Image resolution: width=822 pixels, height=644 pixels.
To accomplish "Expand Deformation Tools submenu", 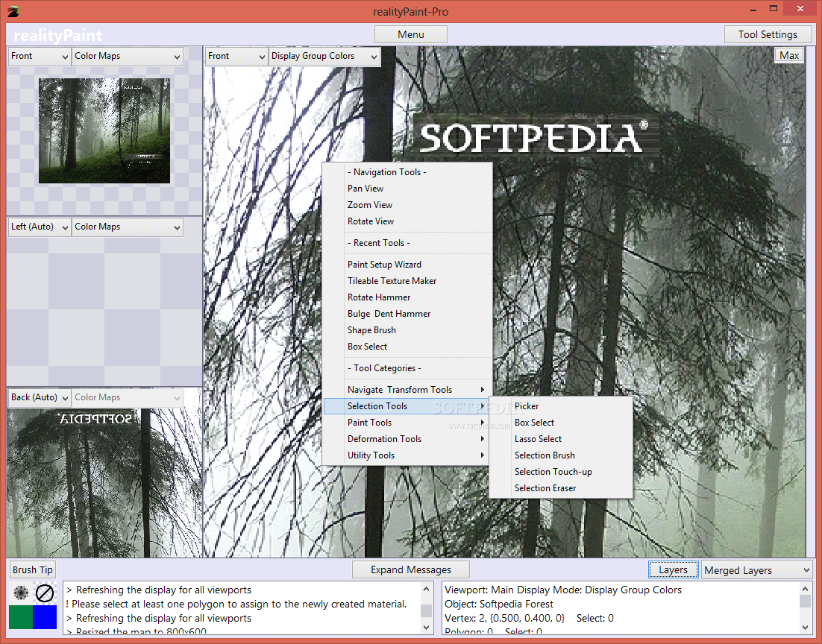I will click(x=407, y=439).
